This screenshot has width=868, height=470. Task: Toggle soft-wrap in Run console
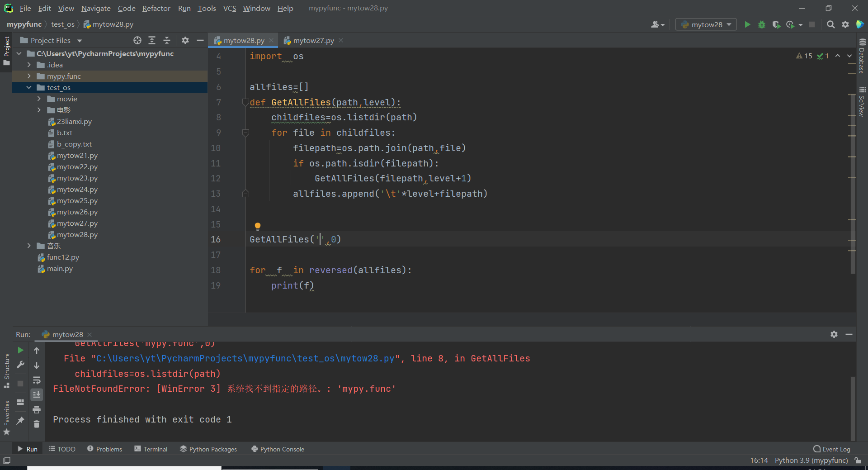(x=37, y=380)
